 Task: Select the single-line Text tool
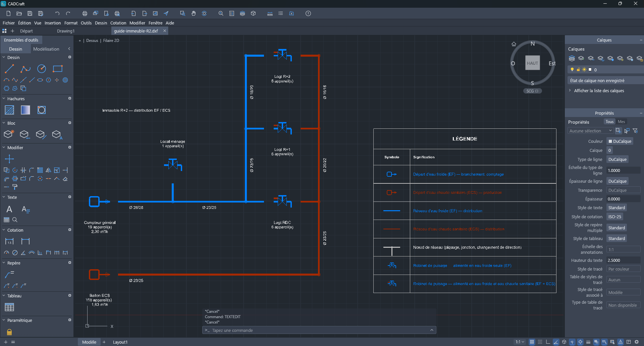pyautogui.click(x=9, y=209)
